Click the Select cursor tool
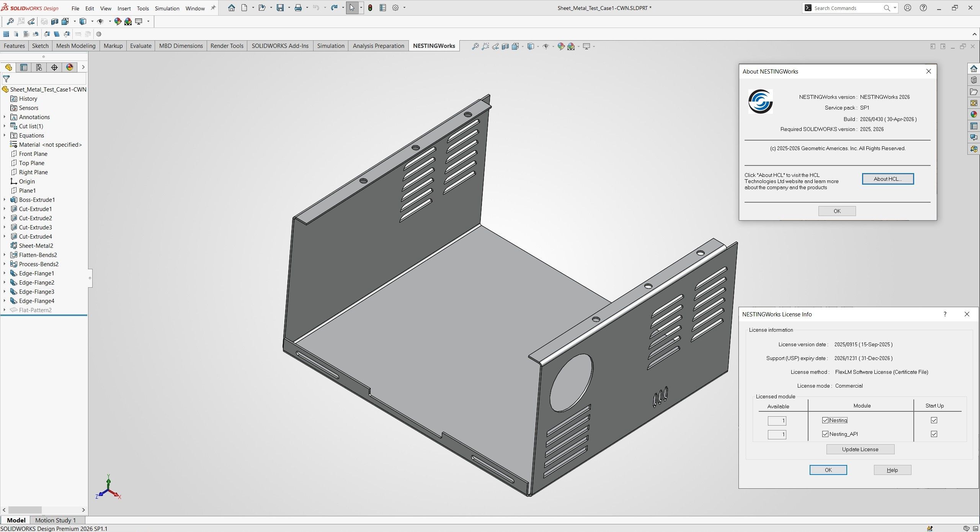This screenshot has width=980, height=532. [352, 8]
